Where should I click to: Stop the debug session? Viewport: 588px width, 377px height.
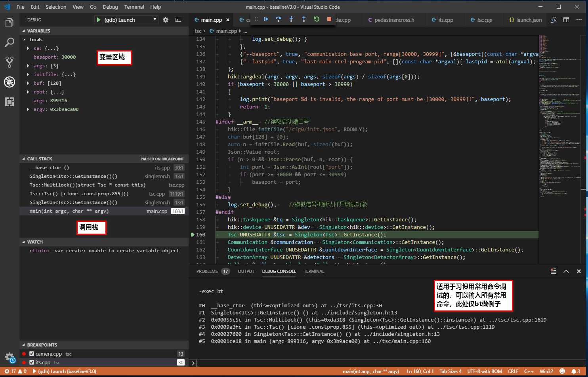(329, 19)
